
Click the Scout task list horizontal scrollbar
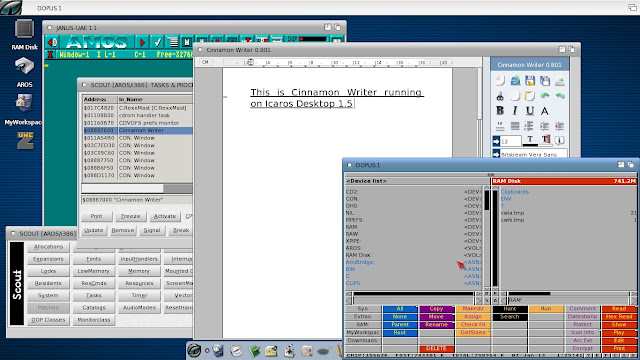137,189
